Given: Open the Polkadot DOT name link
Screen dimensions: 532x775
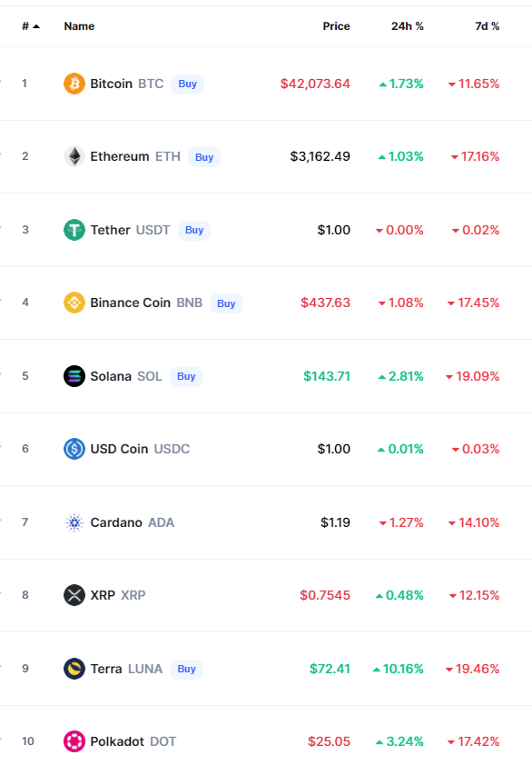Looking at the screenshot, I should 133,741.
